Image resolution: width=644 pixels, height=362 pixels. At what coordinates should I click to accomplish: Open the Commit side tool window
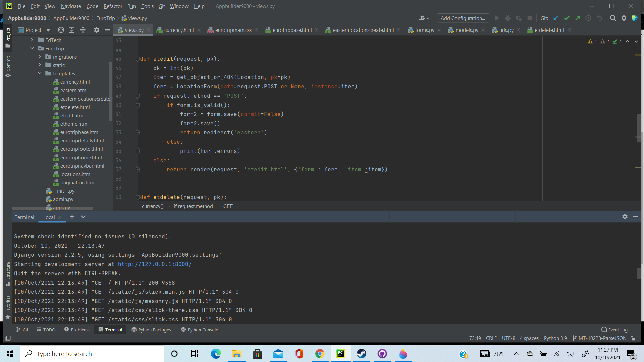click(x=8, y=67)
